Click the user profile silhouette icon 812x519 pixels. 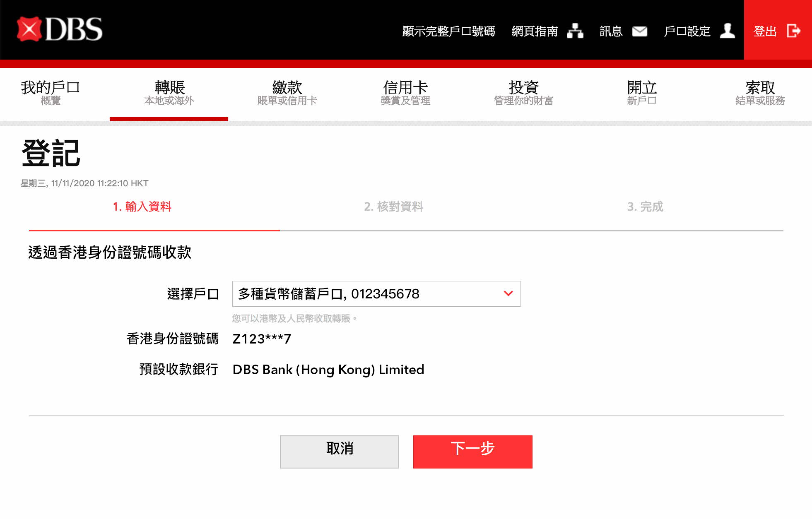pyautogui.click(x=727, y=31)
